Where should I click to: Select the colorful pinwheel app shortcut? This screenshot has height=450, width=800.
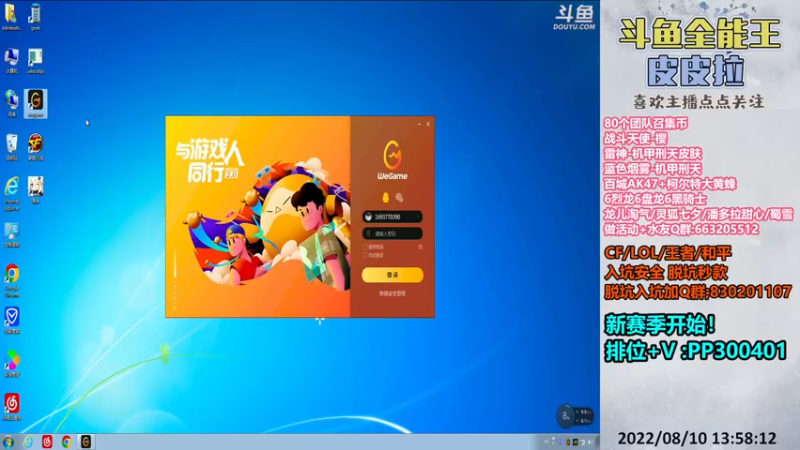coord(12,364)
